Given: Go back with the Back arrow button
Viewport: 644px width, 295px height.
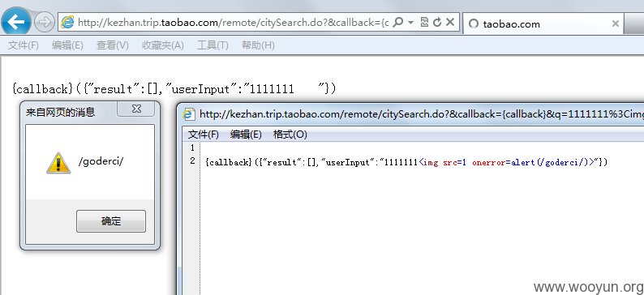Looking at the screenshot, I should pos(16,22).
